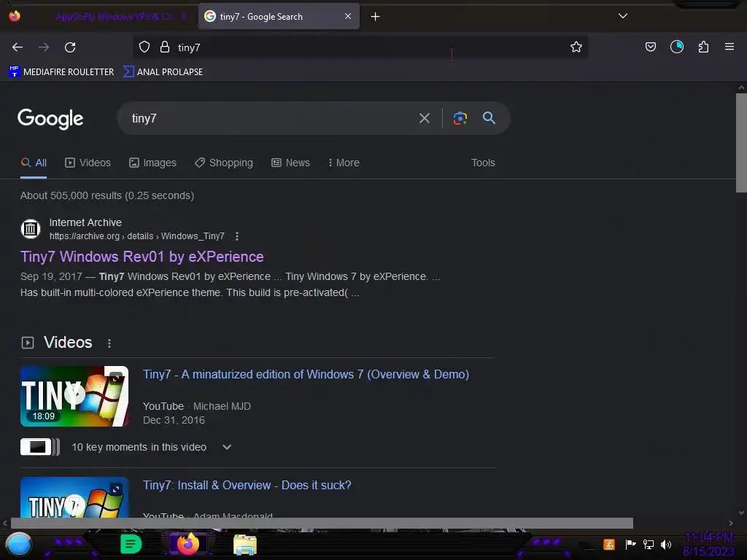The height and width of the screenshot is (560, 747).
Task: Open Tiny7 Install & Overview video link
Action: point(247,485)
